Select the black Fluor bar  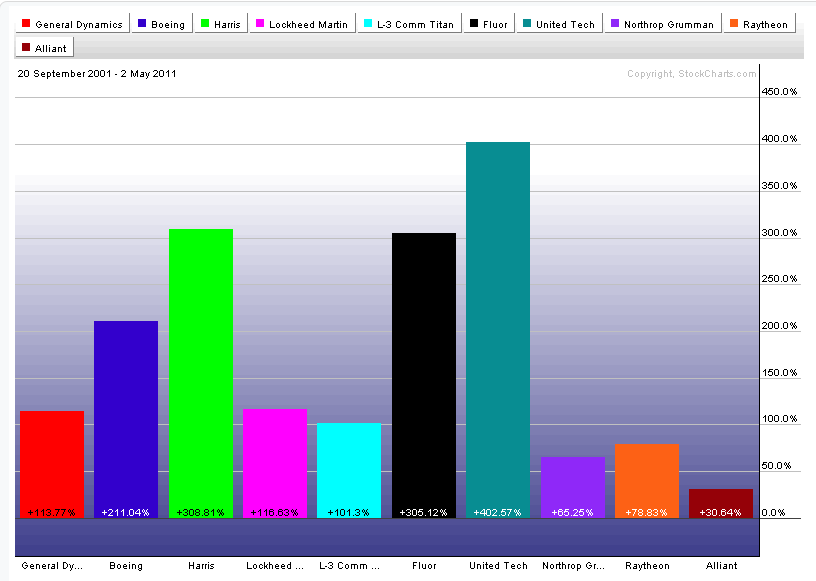click(x=424, y=375)
